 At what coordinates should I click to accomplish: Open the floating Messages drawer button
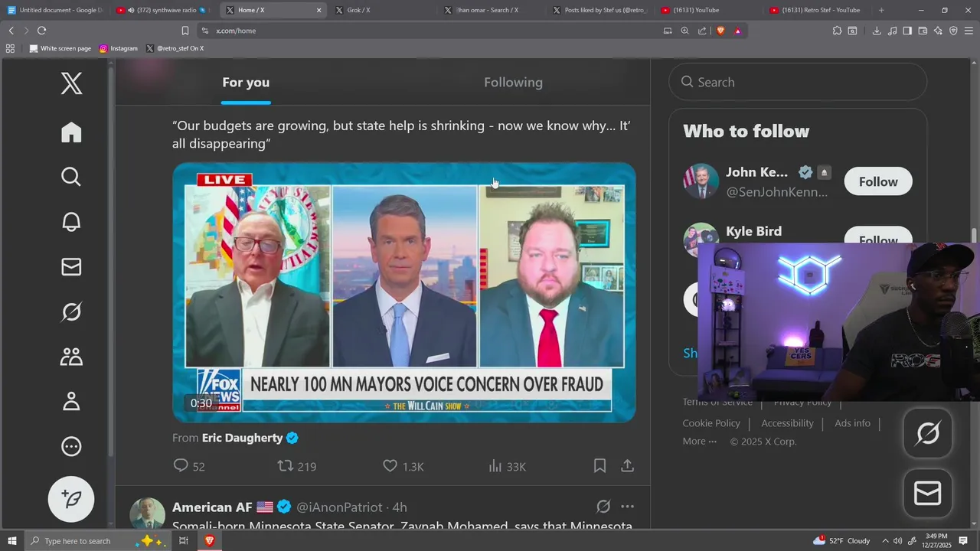click(928, 494)
